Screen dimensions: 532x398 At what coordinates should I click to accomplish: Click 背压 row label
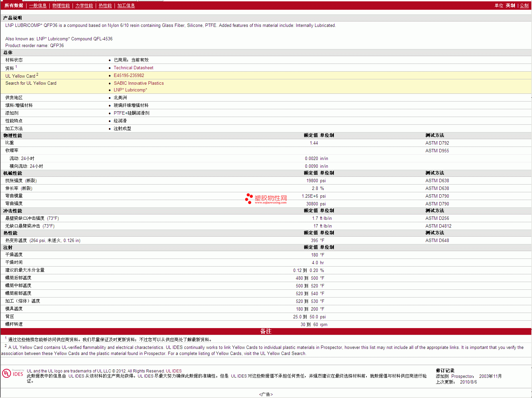[x=9, y=317]
